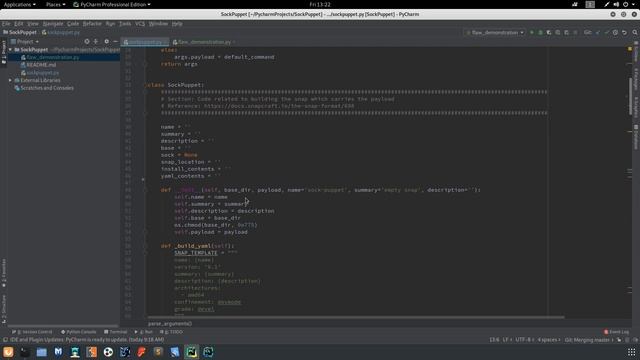Open the volume icon in system tray
640x360 pixels.
pos(616,4)
